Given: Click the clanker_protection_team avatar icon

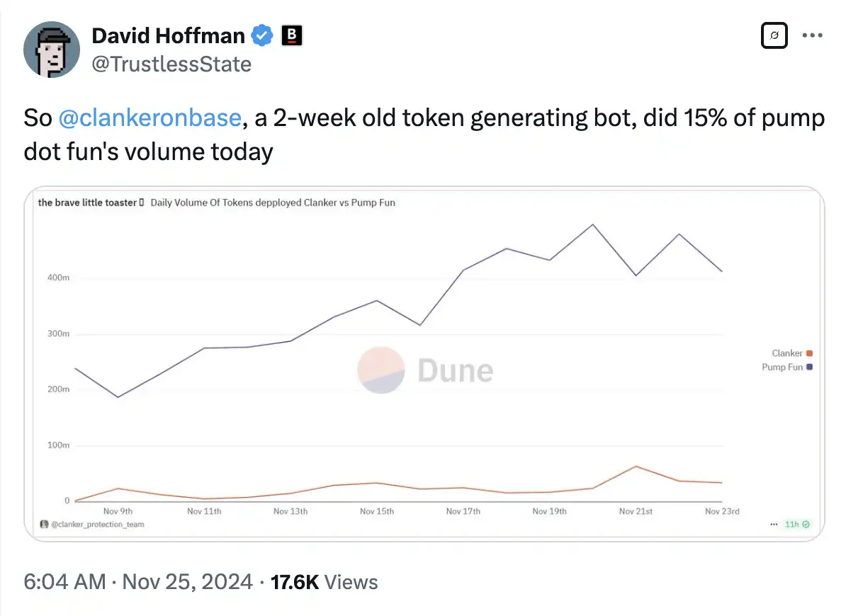Looking at the screenshot, I should point(44,525).
